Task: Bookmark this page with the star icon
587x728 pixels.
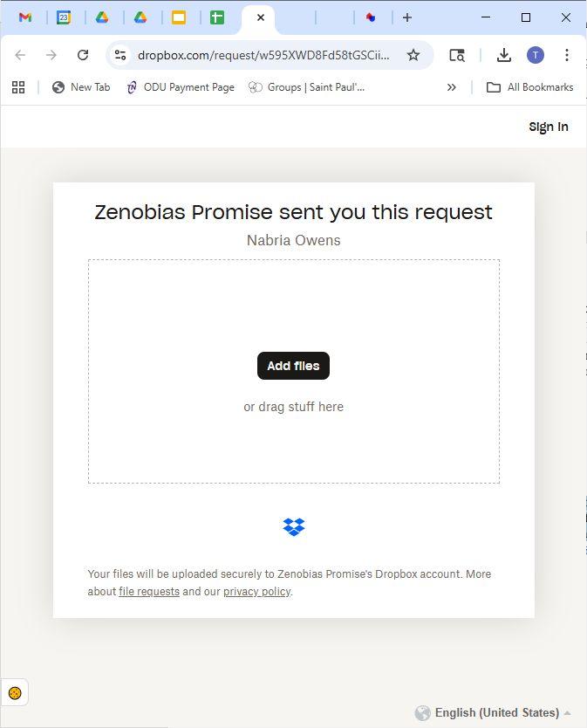Action: [413, 55]
